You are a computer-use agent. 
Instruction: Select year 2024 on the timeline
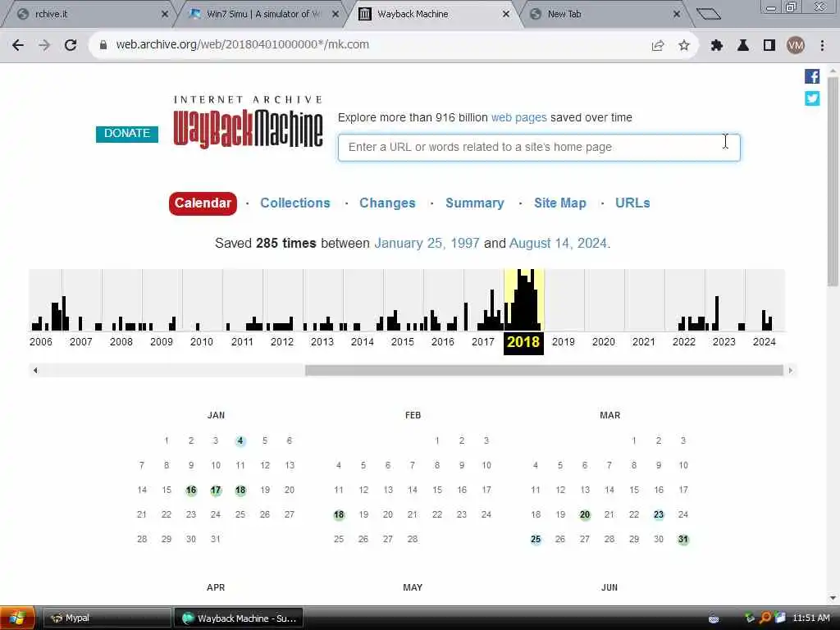click(x=764, y=342)
